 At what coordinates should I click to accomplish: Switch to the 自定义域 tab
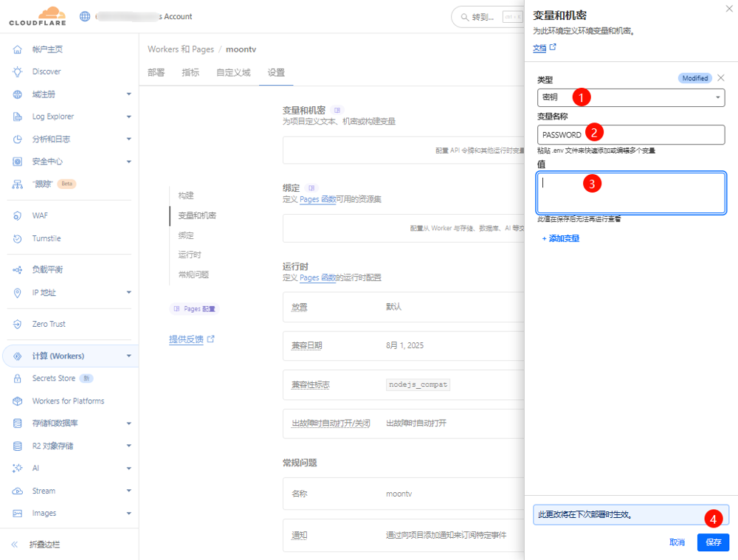[233, 72]
